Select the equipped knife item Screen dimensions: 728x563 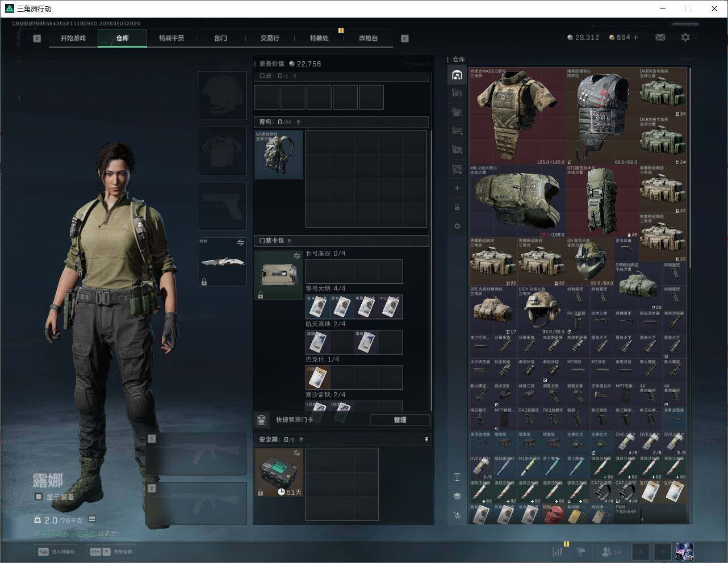click(x=223, y=262)
